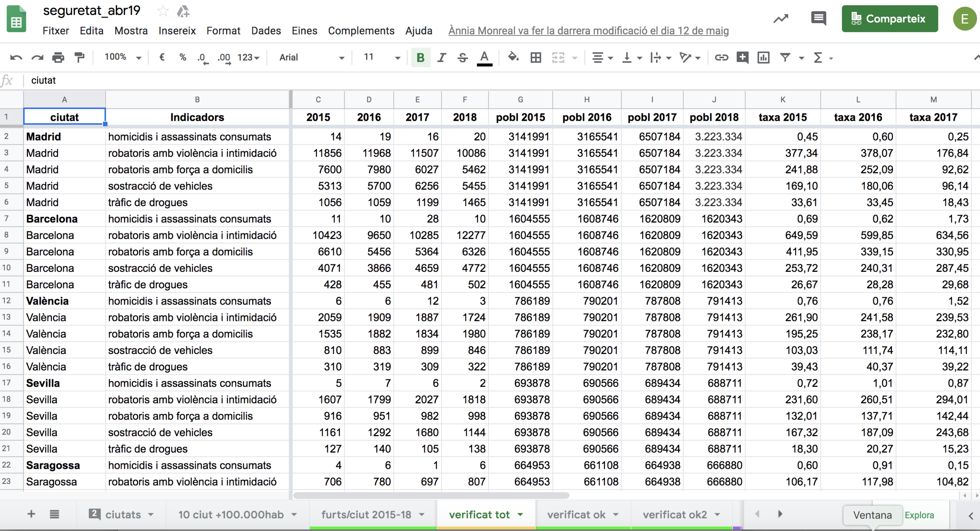Image resolution: width=980 pixels, height=531 pixels.
Task: Open the text color picker
Action: pyautogui.click(x=484, y=58)
